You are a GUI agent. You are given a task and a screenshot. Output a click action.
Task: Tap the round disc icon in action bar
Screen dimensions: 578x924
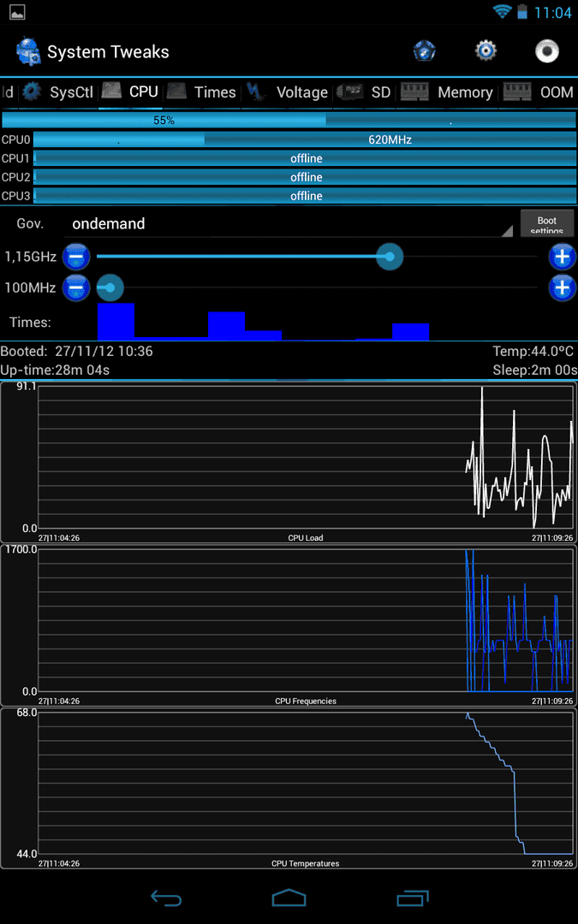click(547, 51)
